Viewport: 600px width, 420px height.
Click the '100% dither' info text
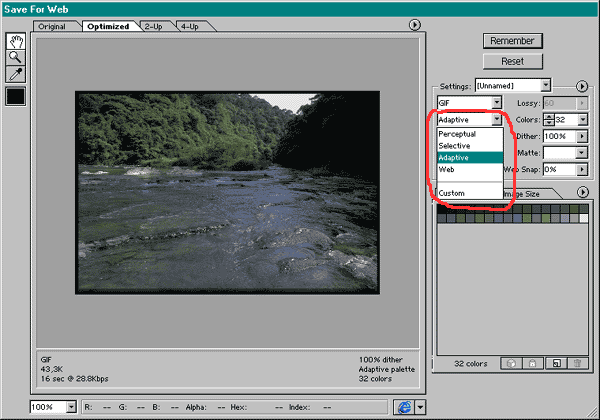coord(381,360)
